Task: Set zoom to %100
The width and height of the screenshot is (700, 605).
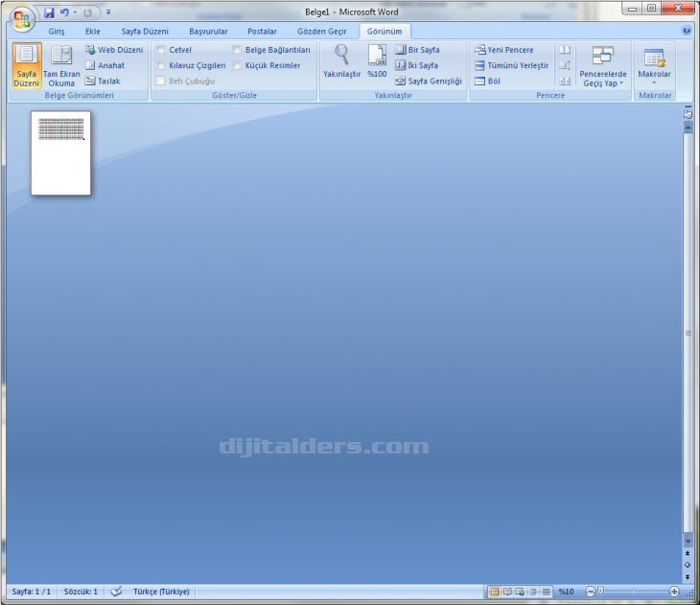Action: coord(377,61)
